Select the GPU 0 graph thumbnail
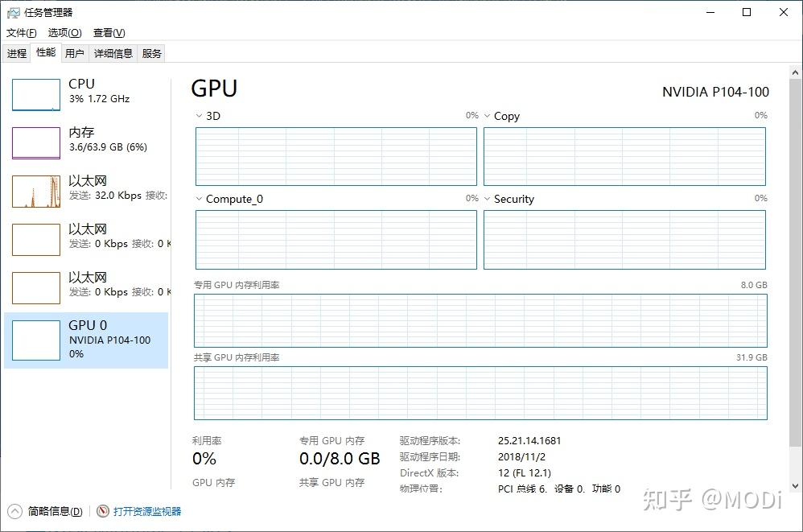 (x=36, y=340)
